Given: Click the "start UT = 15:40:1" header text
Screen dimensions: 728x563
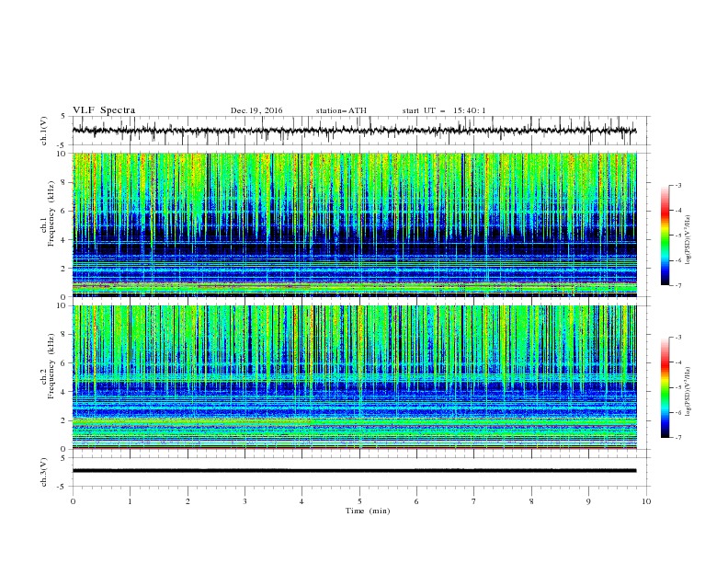Looking at the screenshot, I should (444, 110).
